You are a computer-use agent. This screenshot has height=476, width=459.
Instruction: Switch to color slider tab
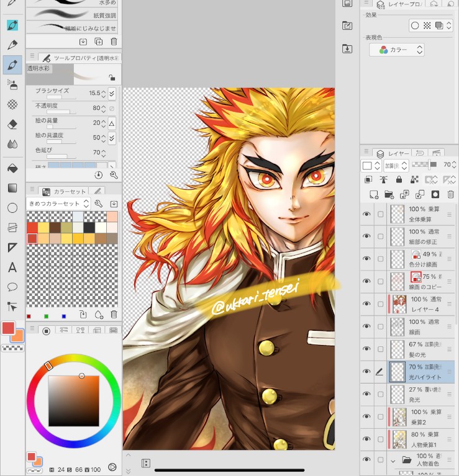[63, 330]
